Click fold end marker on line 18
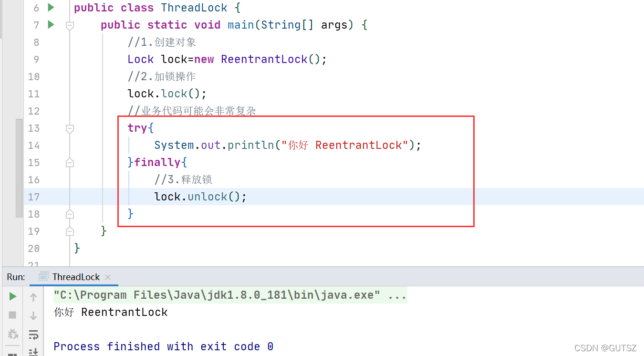The image size is (644, 356). [70, 214]
